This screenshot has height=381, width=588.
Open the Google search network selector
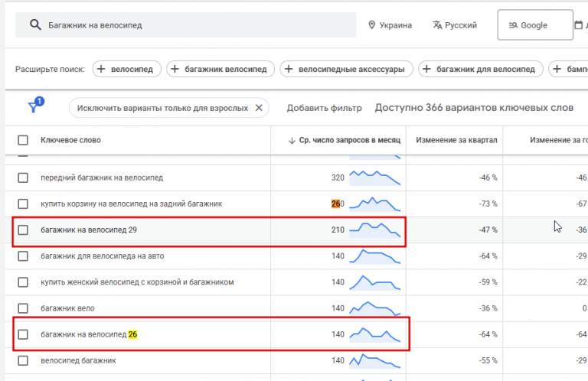point(534,25)
